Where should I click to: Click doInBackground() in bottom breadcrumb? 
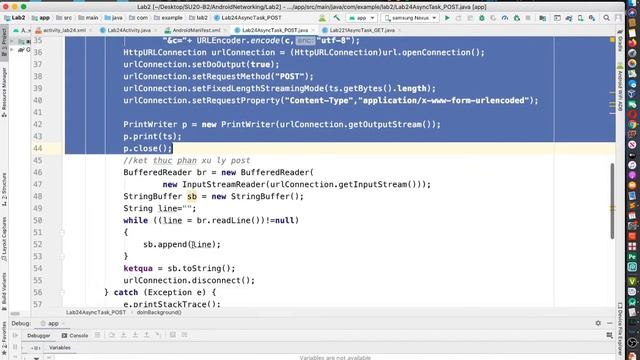(159, 312)
